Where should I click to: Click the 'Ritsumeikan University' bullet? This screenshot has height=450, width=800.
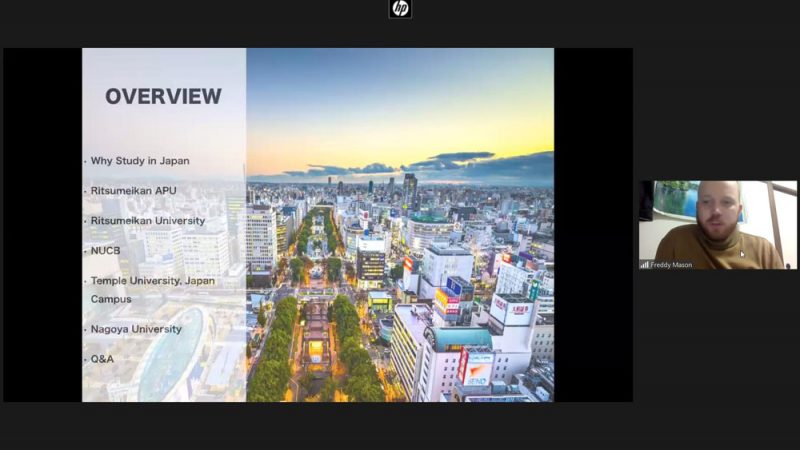point(147,221)
